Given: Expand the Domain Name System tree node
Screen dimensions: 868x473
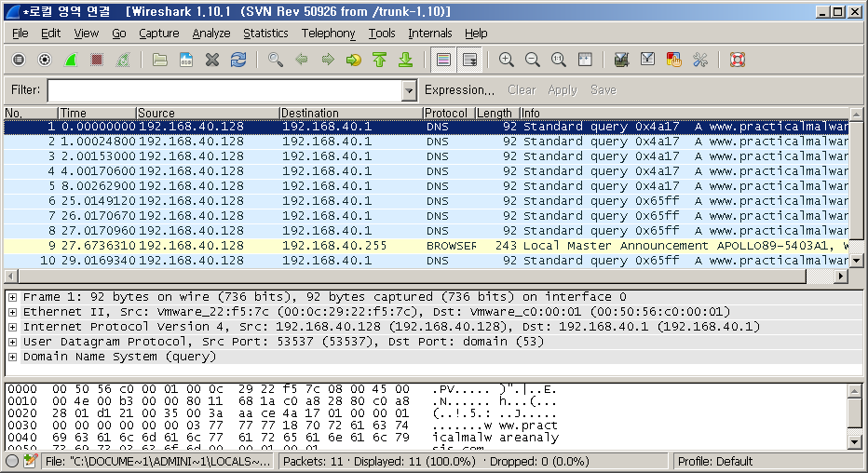Looking at the screenshot, I should click(12, 357).
